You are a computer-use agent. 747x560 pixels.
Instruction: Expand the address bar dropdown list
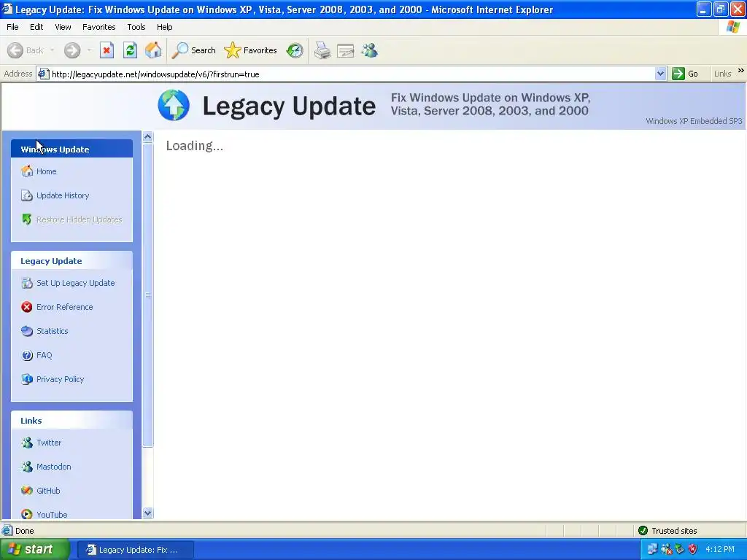coord(660,74)
